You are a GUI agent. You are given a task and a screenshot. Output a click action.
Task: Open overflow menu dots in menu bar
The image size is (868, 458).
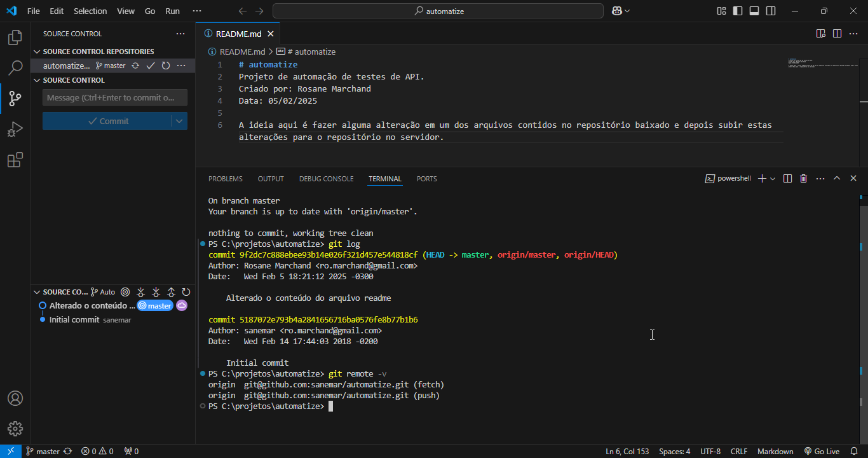pos(196,11)
